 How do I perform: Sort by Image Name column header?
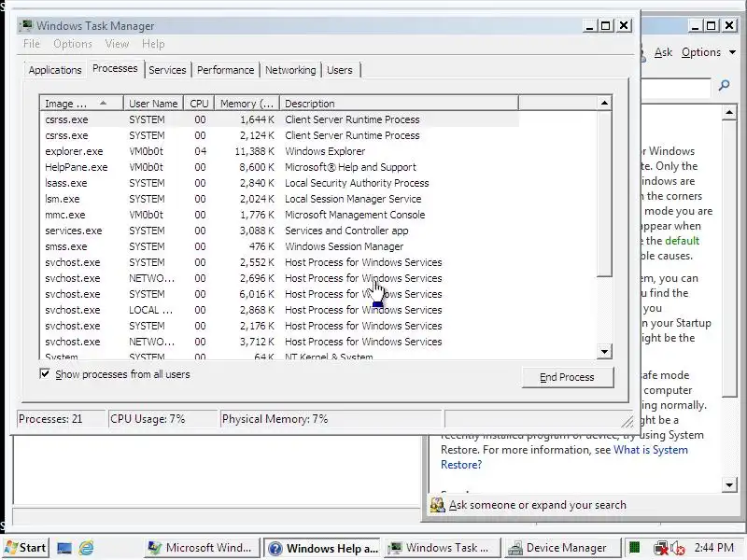pos(81,104)
